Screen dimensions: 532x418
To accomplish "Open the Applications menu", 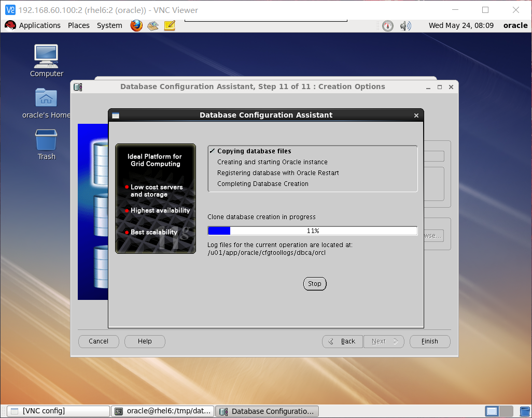I will point(40,25).
